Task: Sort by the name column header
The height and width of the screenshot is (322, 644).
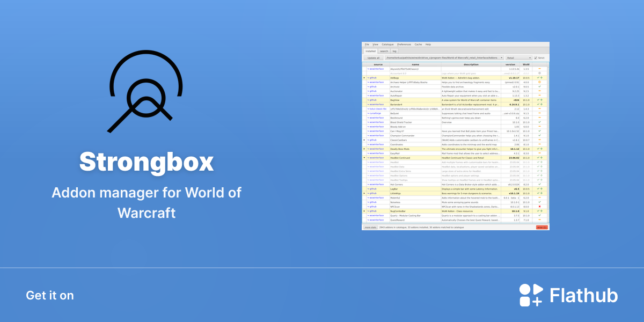Action: 415,64
